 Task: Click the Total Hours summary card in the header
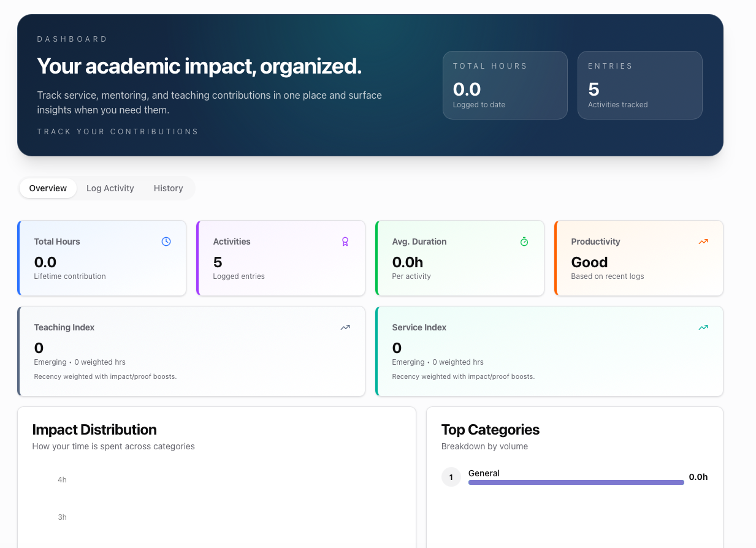[505, 85]
